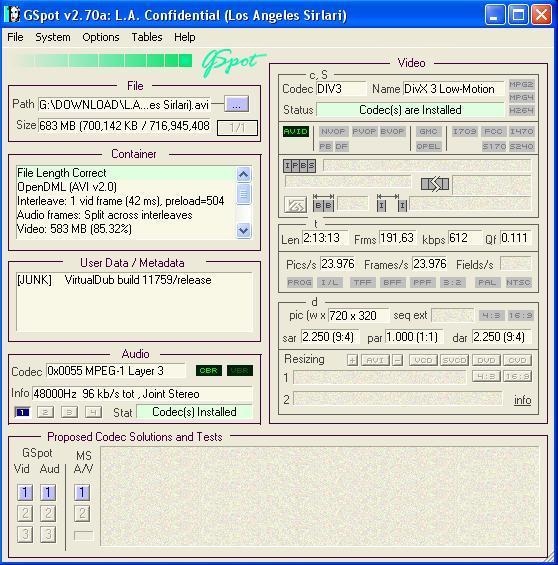
Task: Open the File menu
Action: (x=15, y=37)
